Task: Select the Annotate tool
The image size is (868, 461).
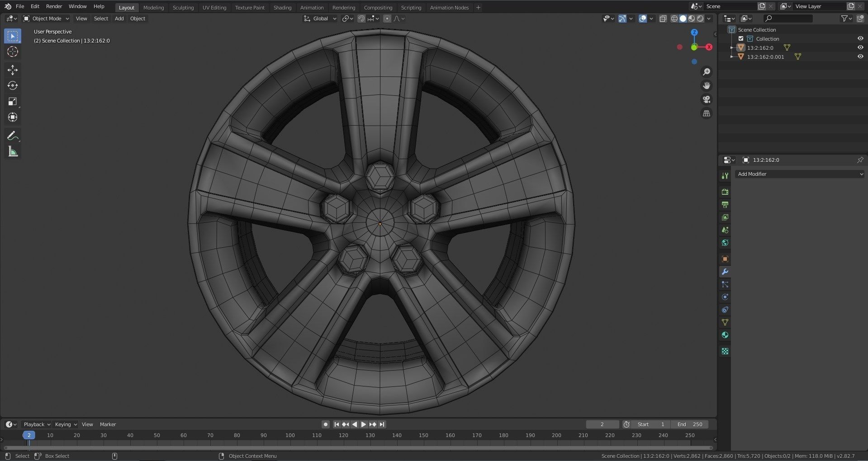Action: [x=13, y=136]
